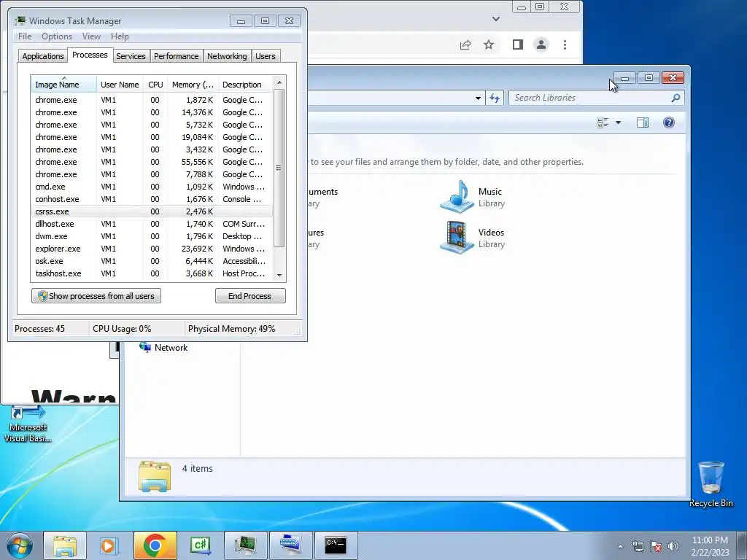747x560 pixels.
Task: Open the Music library
Action: click(x=472, y=197)
